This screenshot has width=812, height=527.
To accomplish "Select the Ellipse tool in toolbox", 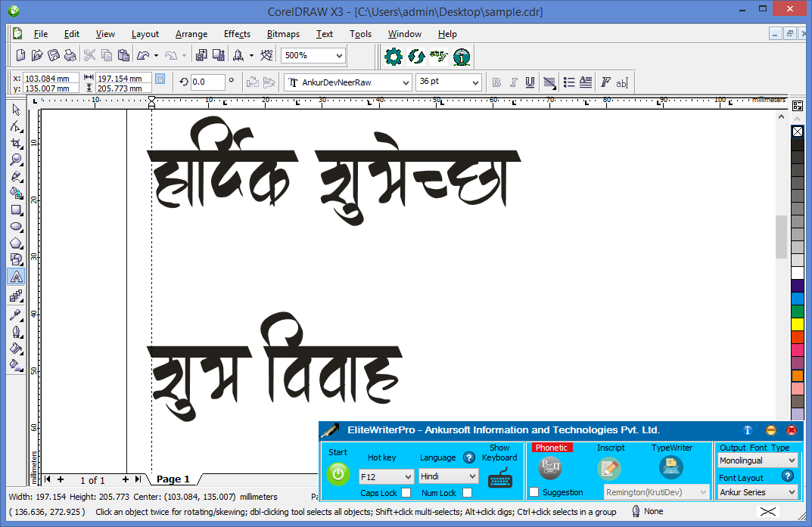I will point(16,227).
